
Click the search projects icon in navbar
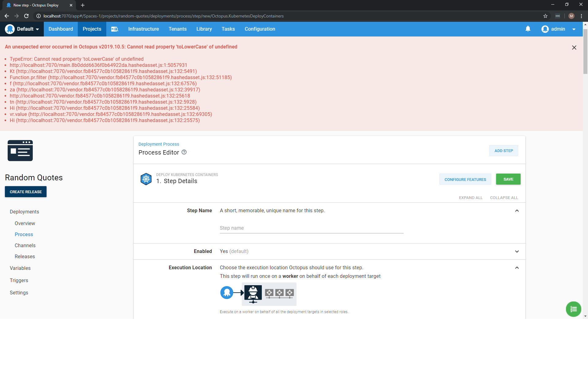coord(115,29)
